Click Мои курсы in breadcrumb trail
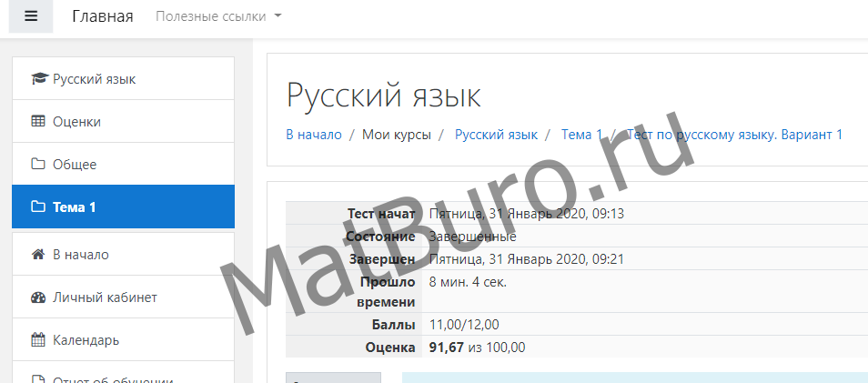 point(397,135)
